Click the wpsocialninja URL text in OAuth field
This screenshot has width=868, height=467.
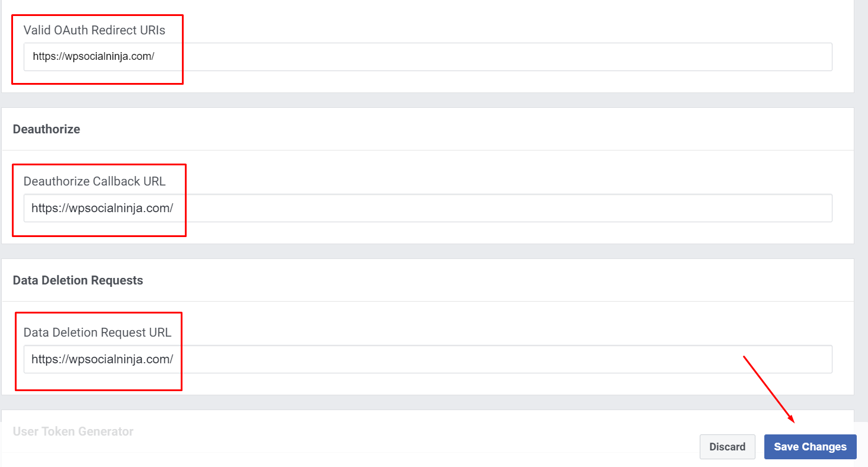[x=94, y=57]
